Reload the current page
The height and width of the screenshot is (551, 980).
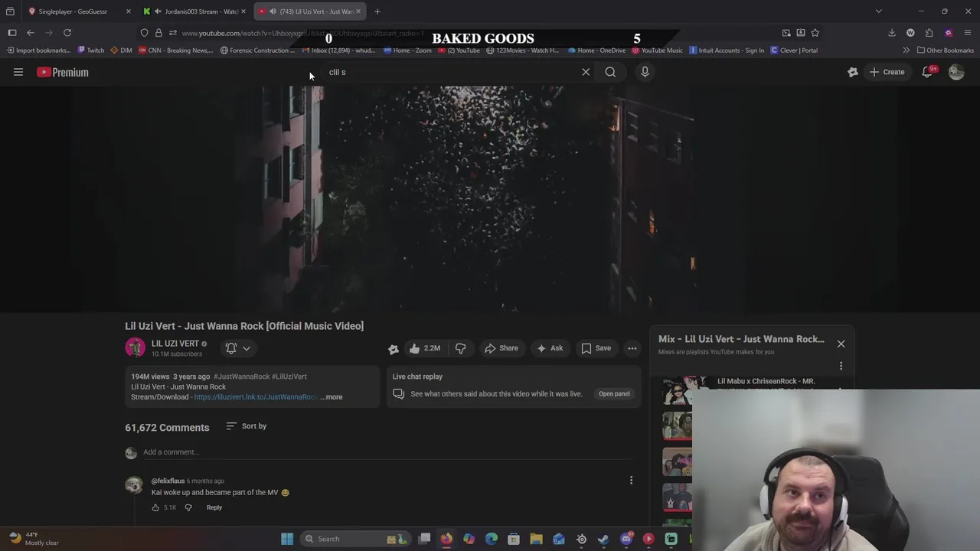[67, 33]
